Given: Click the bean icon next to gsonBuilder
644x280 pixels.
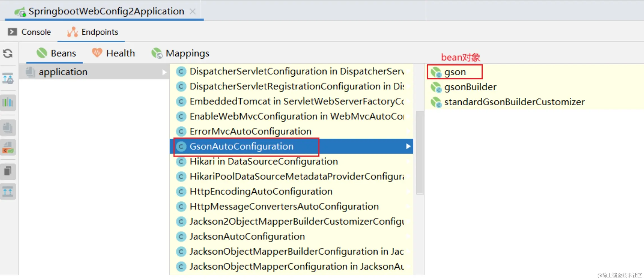Looking at the screenshot, I should (436, 87).
